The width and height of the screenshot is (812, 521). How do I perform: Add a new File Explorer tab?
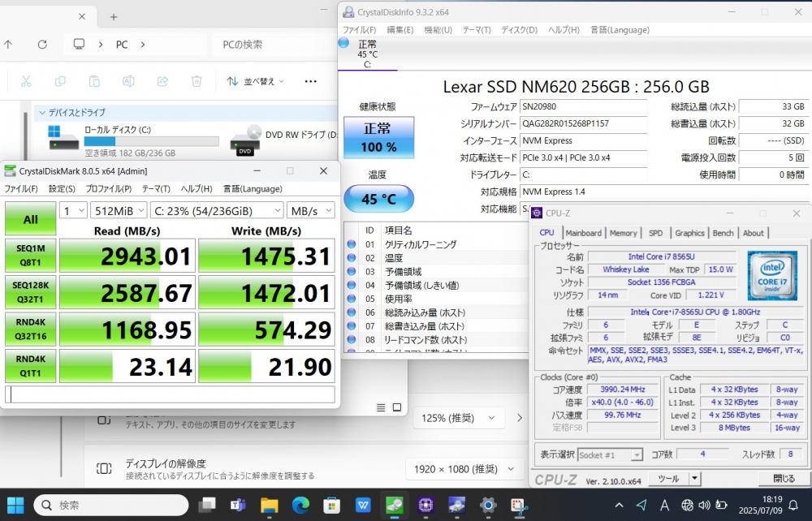point(114,17)
